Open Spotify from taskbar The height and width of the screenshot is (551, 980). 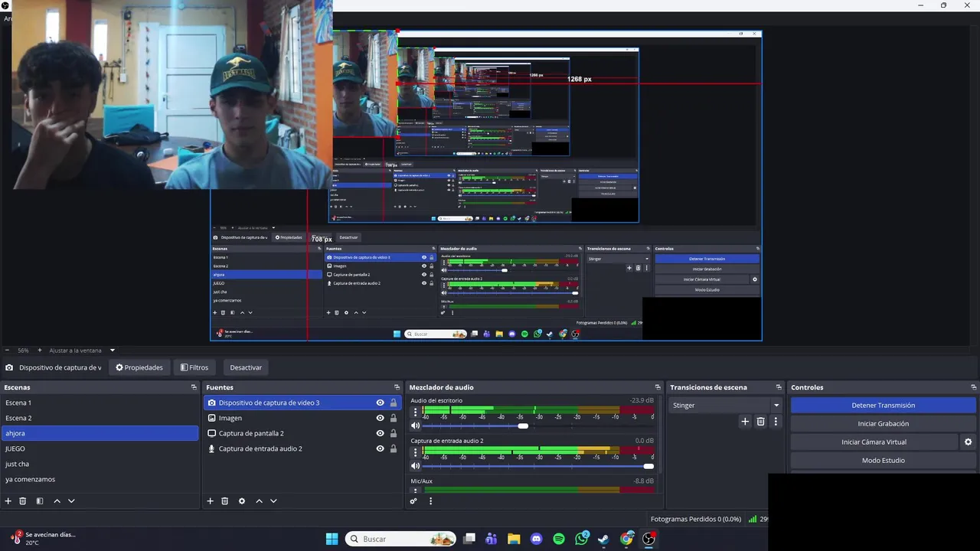click(559, 539)
